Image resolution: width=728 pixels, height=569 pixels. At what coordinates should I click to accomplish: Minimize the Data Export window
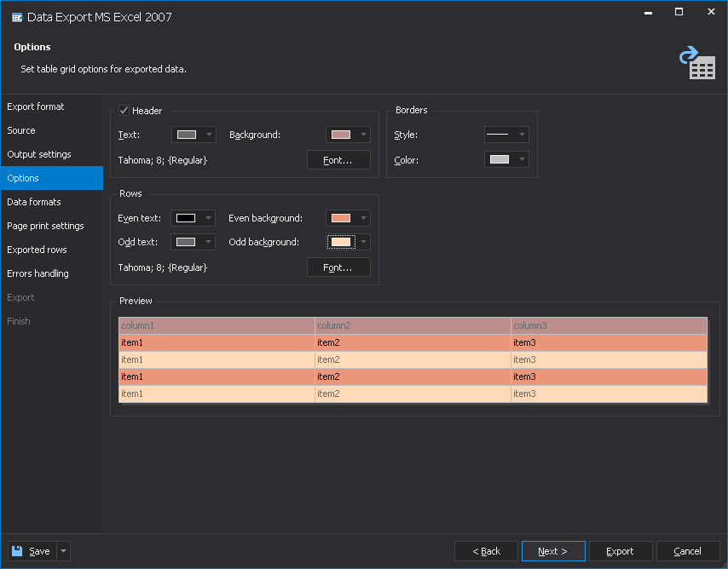coord(649,12)
